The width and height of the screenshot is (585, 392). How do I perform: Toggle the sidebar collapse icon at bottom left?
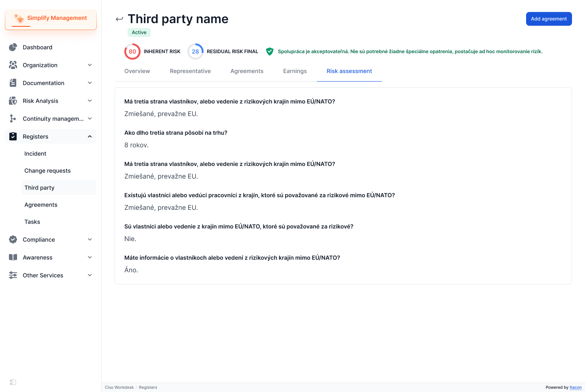coord(13,382)
